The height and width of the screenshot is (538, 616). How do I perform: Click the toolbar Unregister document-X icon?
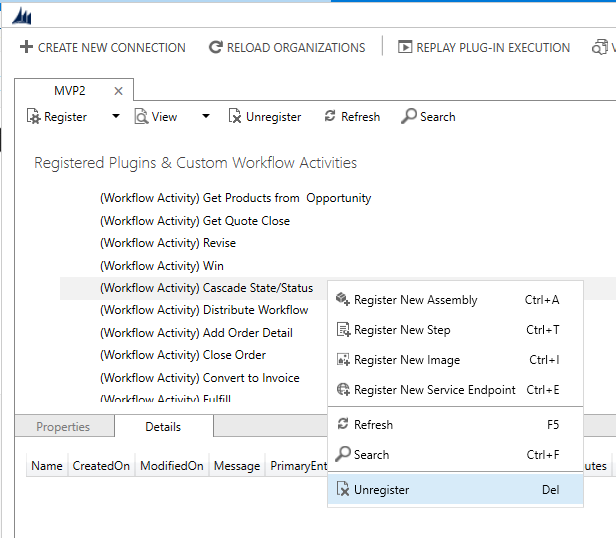pyautogui.click(x=235, y=116)
